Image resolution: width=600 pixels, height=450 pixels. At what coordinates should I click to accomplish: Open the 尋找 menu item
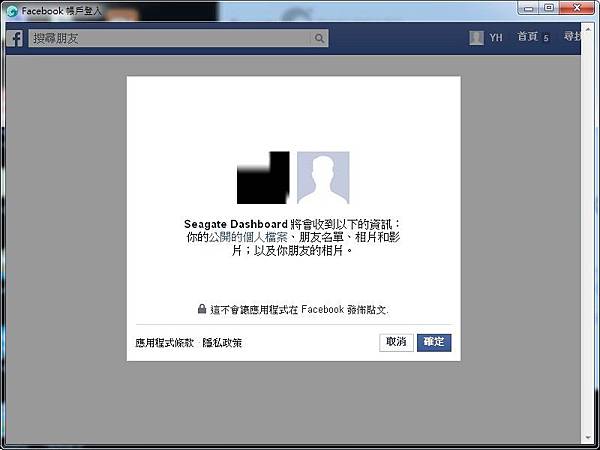tap(572, 36)
